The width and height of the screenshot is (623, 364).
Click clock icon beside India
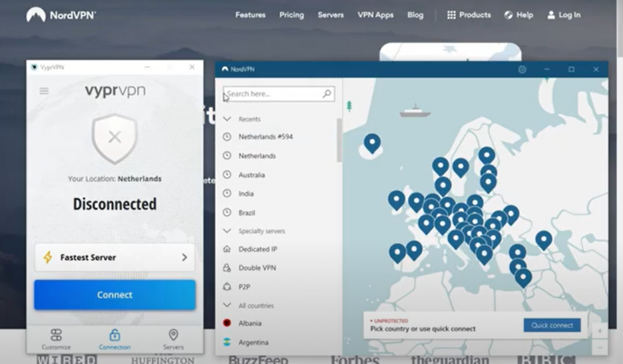pos(227,193)
